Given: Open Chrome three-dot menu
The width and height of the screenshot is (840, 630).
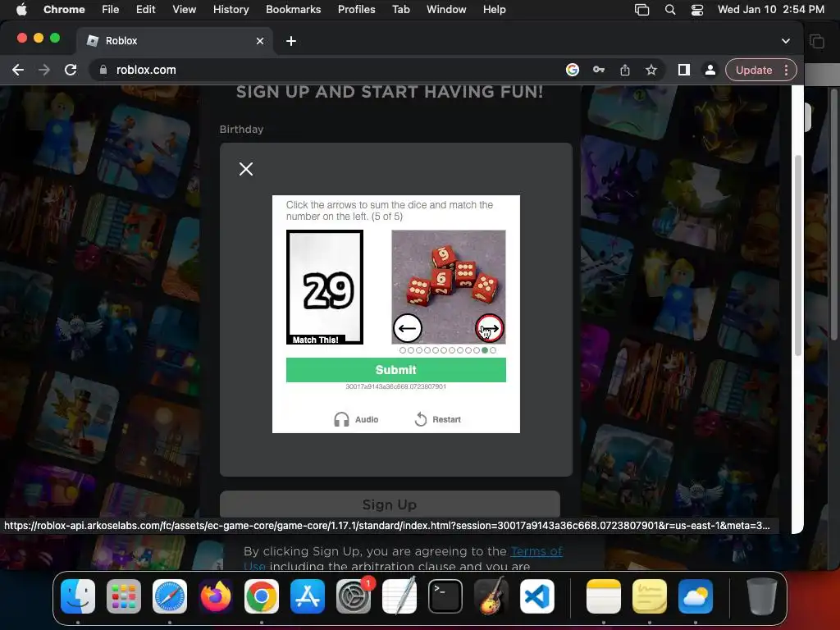Looking at the screenshot, I should [x=786, y=71].
